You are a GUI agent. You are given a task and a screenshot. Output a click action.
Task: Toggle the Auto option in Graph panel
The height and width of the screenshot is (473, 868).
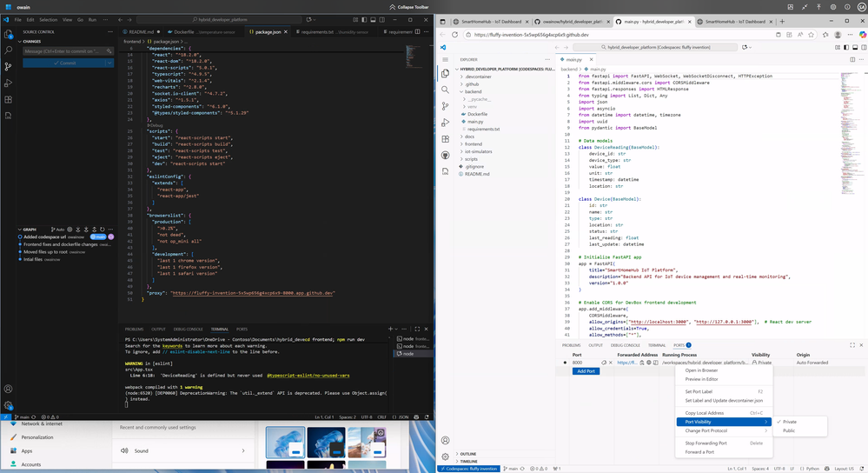coord(58,230)
